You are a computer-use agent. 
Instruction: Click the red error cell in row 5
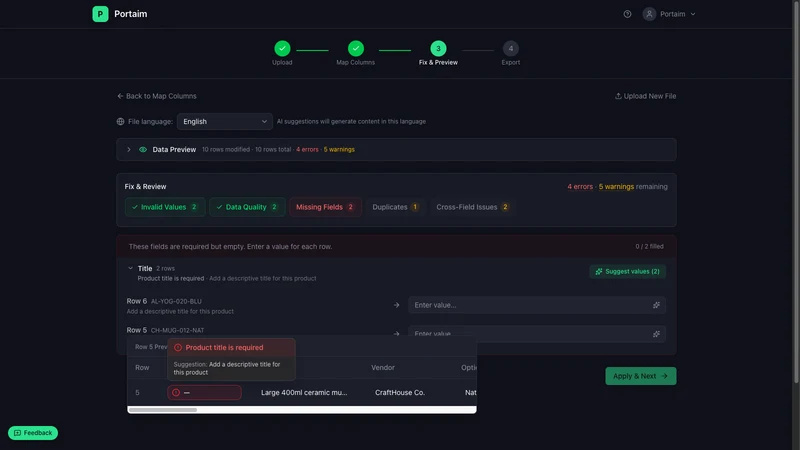204,392
